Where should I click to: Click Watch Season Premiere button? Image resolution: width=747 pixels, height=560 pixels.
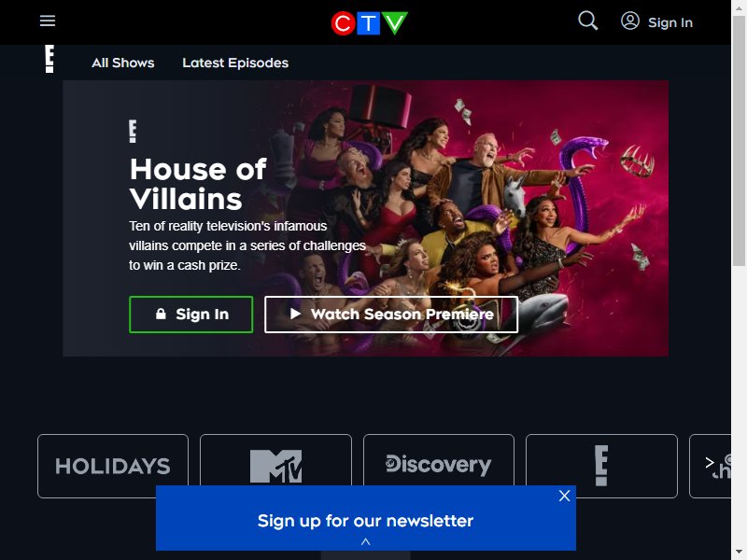tap(391, 315)
